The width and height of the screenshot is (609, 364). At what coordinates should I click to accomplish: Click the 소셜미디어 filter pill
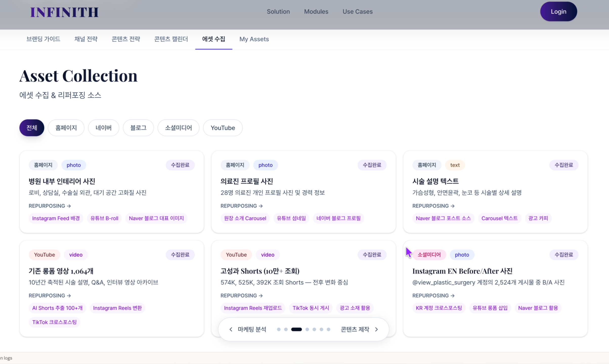tap(178, 128)
